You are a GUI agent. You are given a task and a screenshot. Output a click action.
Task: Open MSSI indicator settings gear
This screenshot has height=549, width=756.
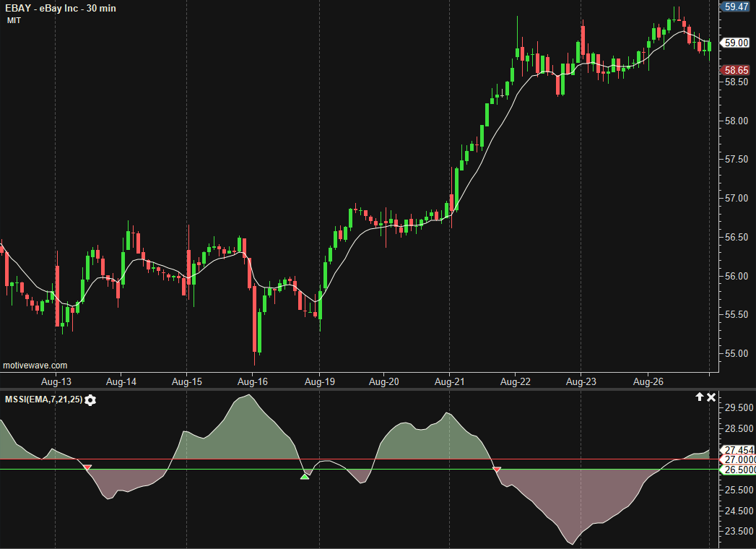point(90,400)
